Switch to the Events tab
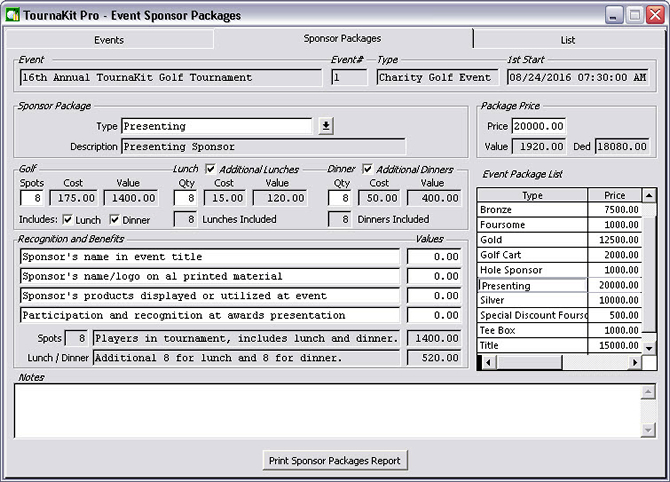 (109, 40)
